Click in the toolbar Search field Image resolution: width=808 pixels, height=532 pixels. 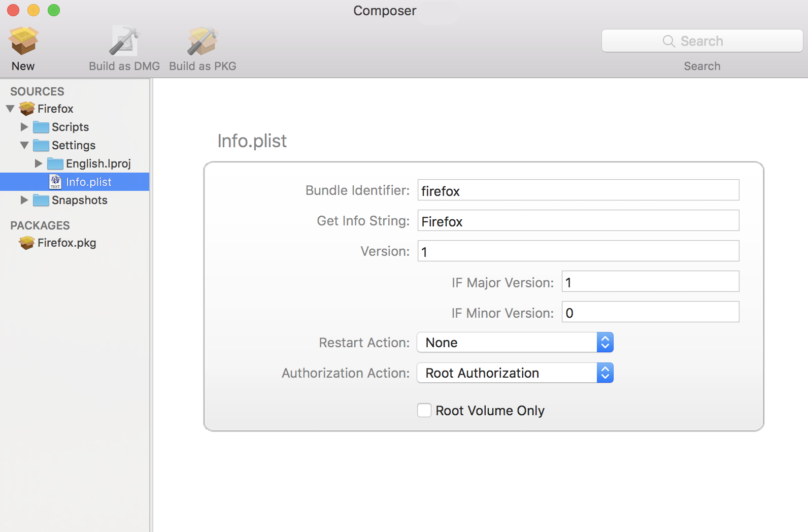click(x=702, y=41)
